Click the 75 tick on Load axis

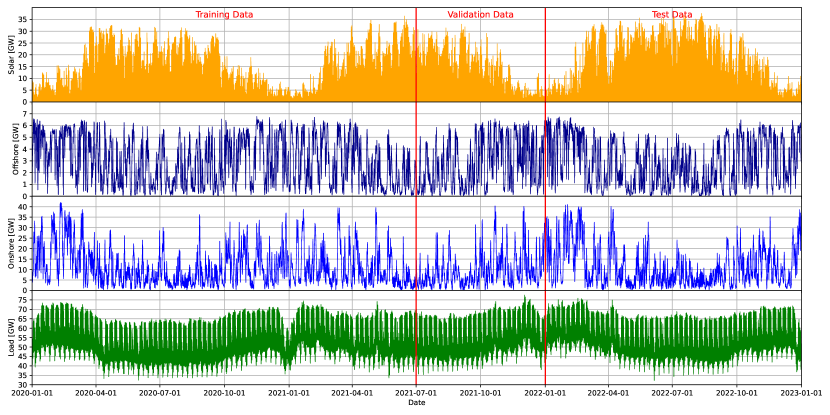point(24,299)
